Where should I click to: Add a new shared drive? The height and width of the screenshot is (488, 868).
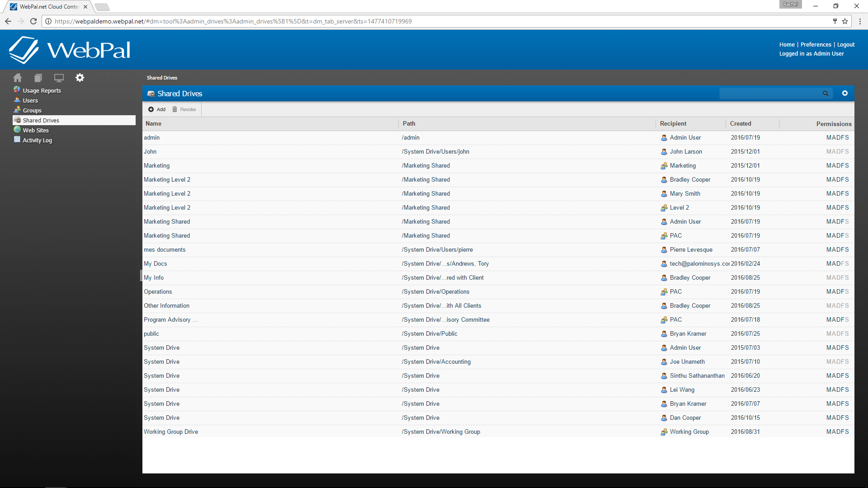(157, 109)
